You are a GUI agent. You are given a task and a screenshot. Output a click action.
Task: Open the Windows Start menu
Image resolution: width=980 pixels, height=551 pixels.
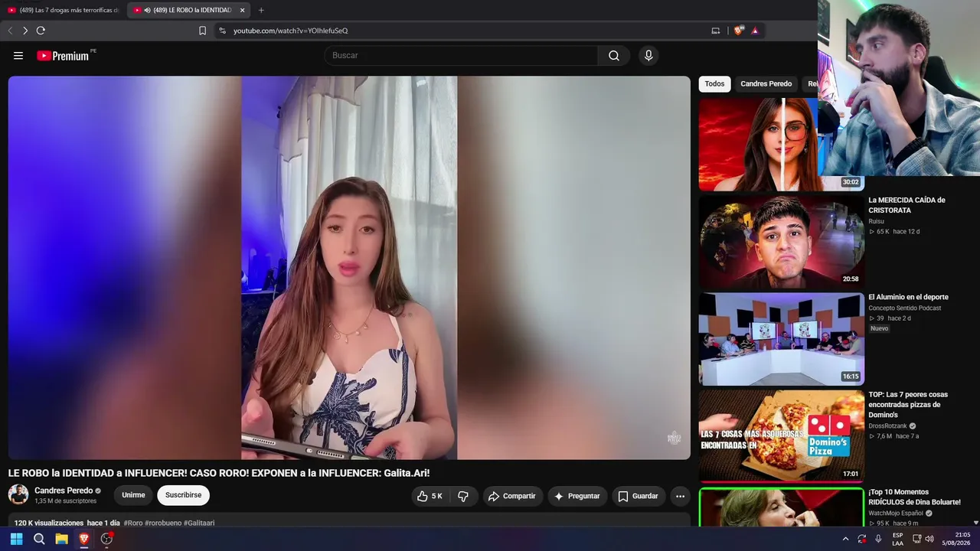point(16,539)
